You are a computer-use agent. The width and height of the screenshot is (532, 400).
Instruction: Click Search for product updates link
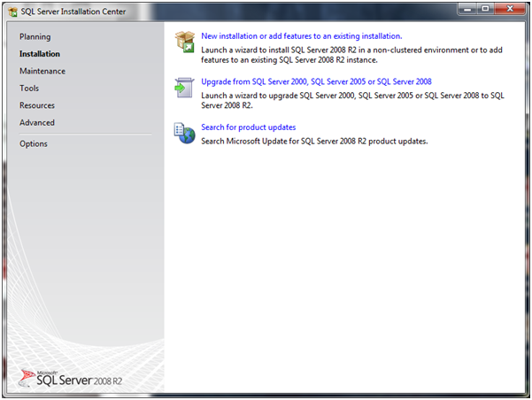(249, 127)
